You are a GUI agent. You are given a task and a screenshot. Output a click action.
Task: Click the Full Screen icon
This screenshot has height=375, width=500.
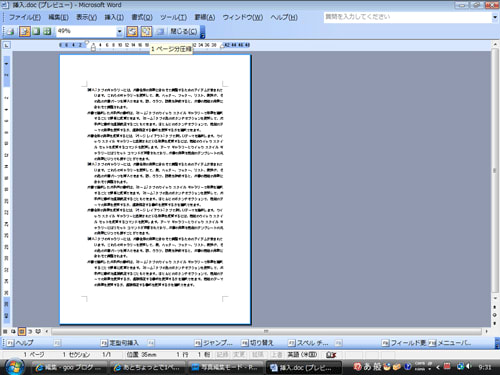(160, 31)
